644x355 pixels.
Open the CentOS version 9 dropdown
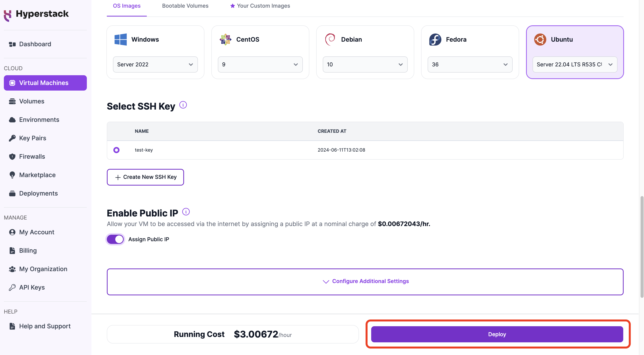(260, 64)
